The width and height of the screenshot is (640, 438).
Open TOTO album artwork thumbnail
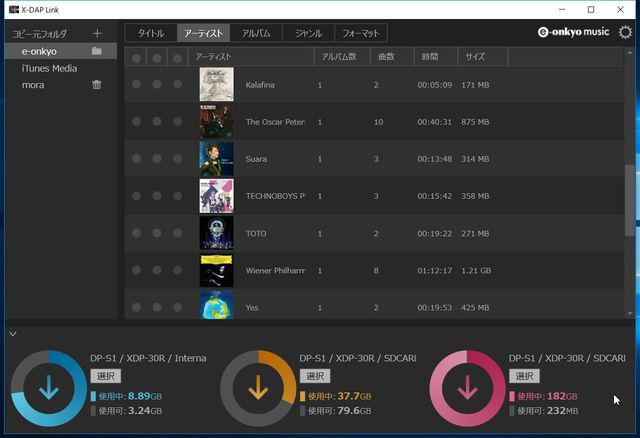[x=217, y=233]
